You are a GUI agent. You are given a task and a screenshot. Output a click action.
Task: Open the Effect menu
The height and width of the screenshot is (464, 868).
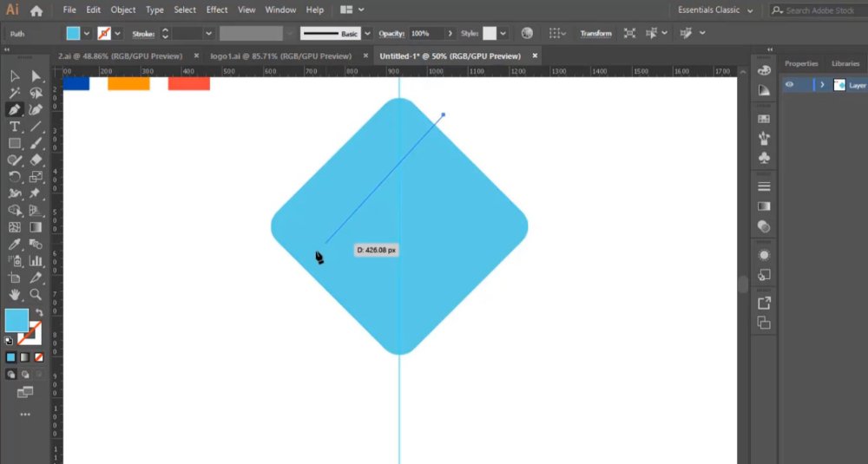click(216, 10)
